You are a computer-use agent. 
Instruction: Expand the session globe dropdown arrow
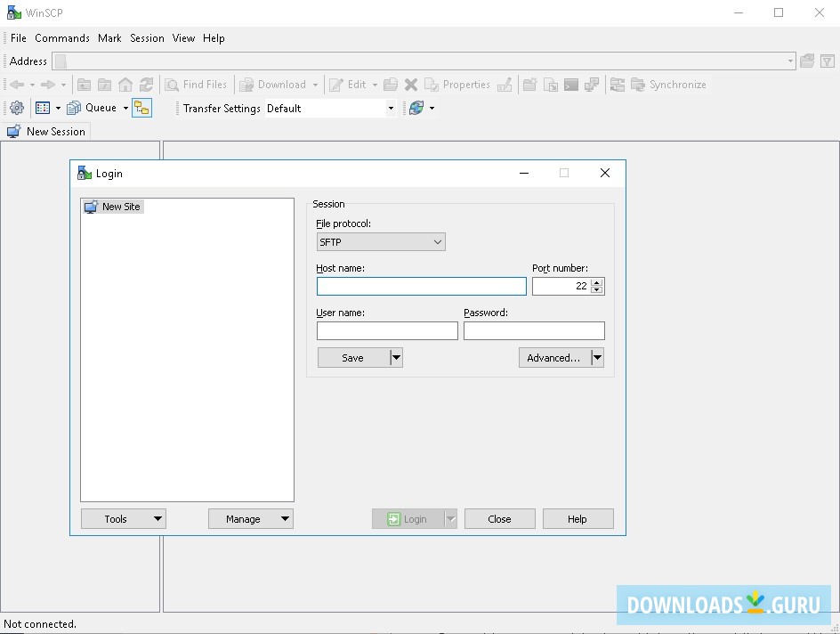(x=432, y=109)
